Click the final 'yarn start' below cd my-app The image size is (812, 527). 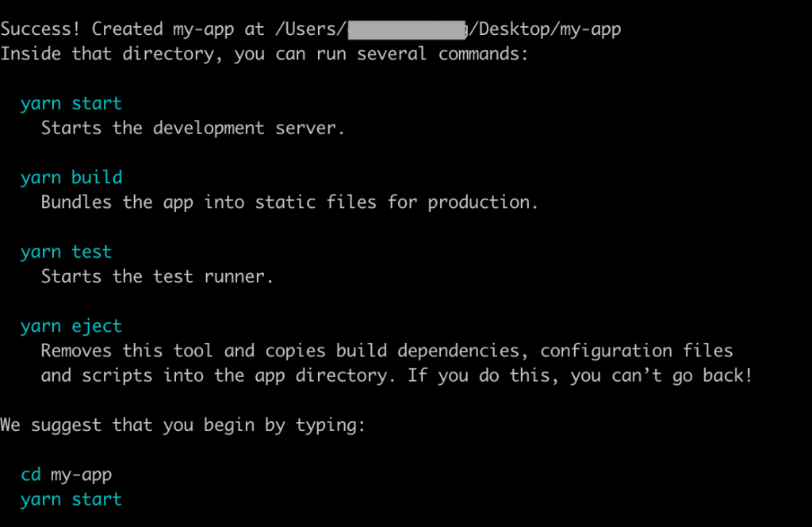[x=71, y=499]
